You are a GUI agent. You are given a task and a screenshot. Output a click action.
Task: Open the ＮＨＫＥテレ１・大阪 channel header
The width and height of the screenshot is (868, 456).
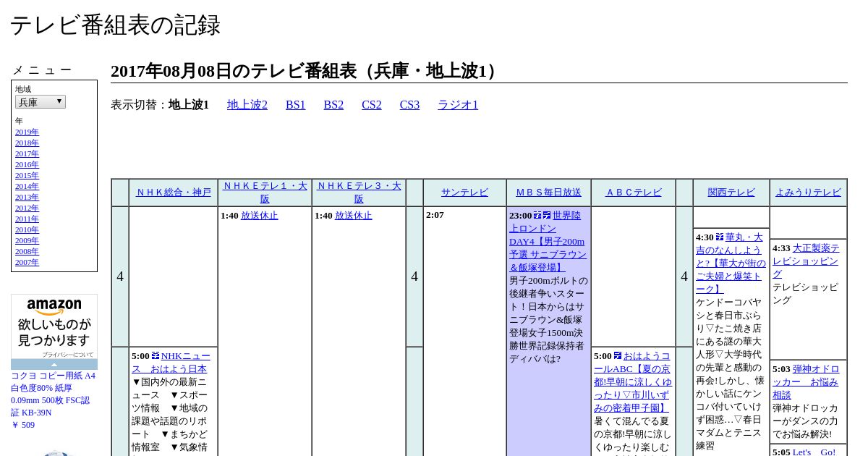click(265, 193)
